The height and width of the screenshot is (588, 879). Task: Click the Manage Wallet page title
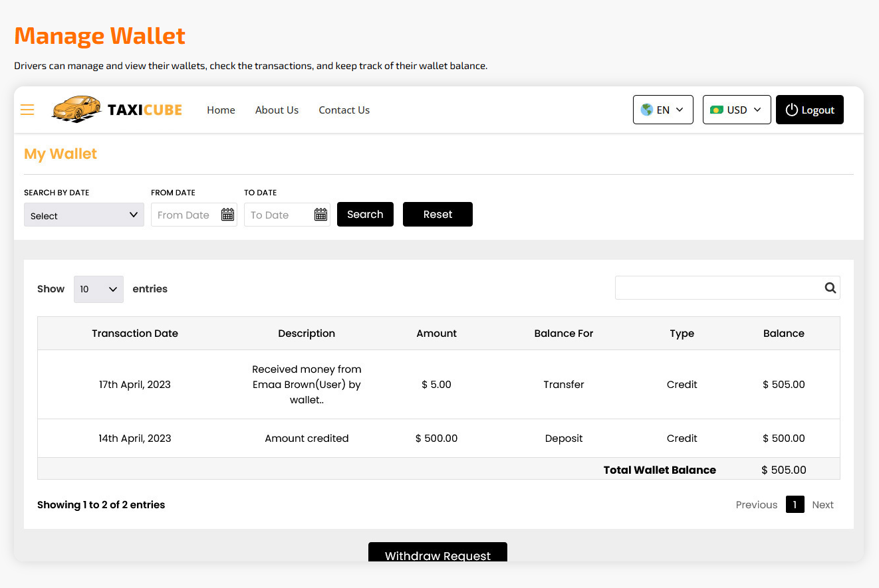pyautogui.click(x=100, y=35)
